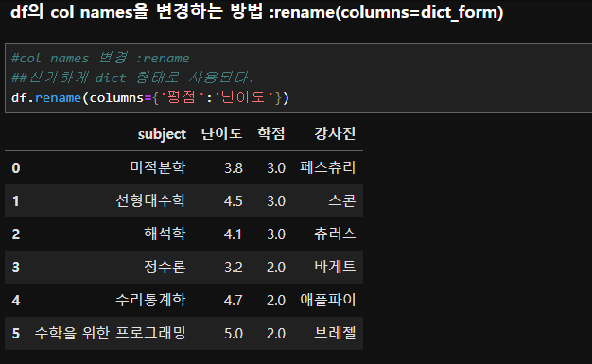Click the '바게트' instructor cell

(x=335, y=267)
